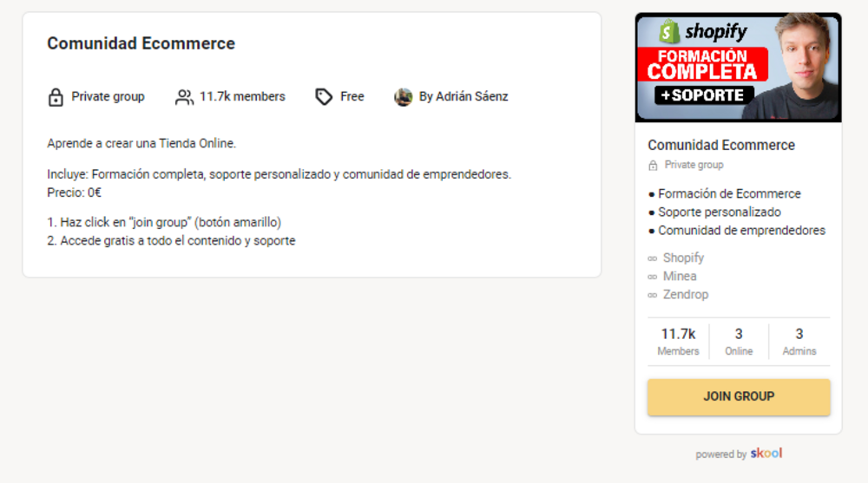The image size is (868, 483).
Task: Click the 'powered by' text
Action: tap(720, 454)
